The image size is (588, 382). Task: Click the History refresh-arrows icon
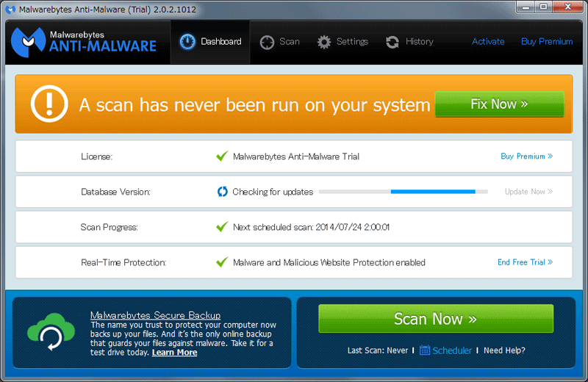[392, 42]
